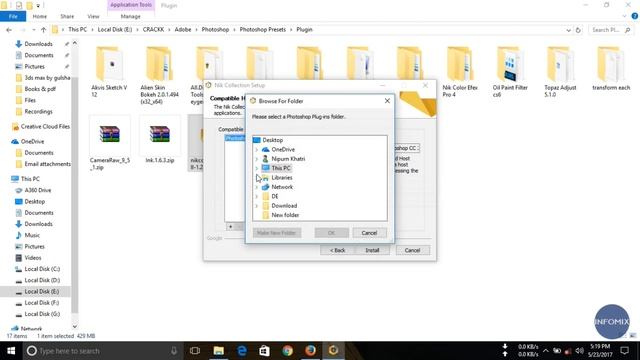Click Back in Nik Collection Setup
The width and height of the screenshot is (640, 360).
click(x=338, y=250)
